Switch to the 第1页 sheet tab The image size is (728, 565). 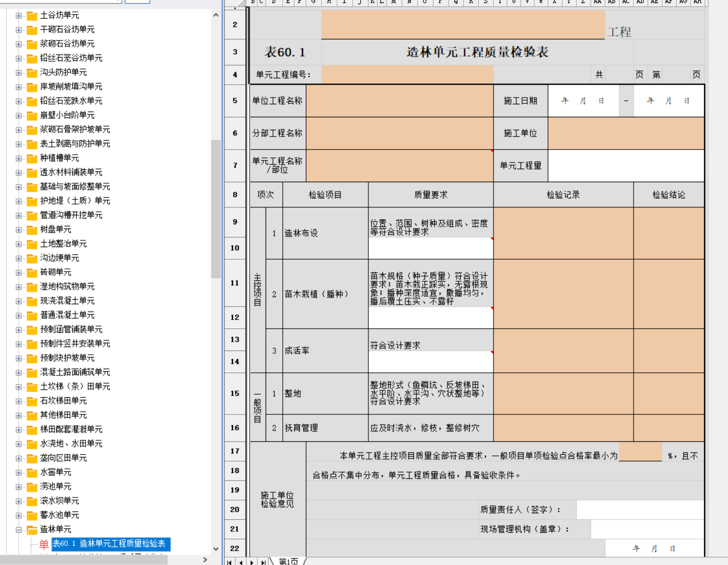click(289, 561)
